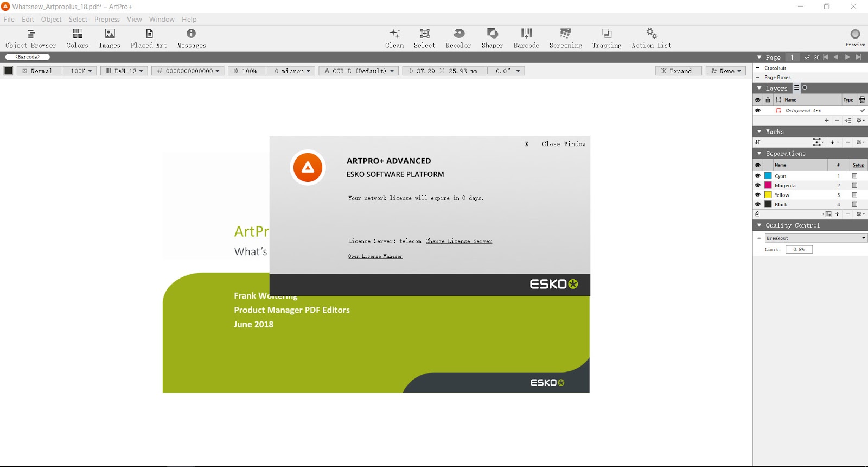Collapse the Quality Control panel

(x=759, y=225)
